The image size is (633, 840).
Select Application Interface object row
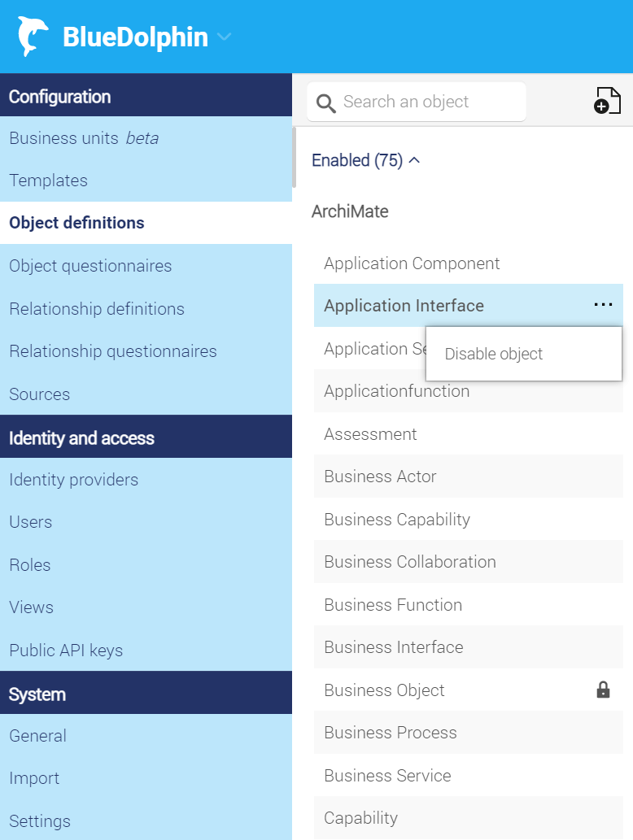468,306
